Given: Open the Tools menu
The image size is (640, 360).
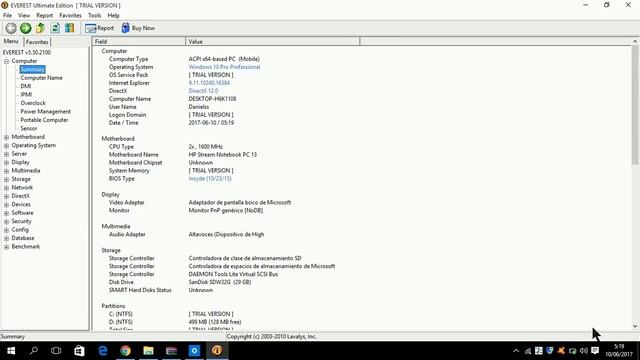Looking at the screenshot, I should coord(94,16).
